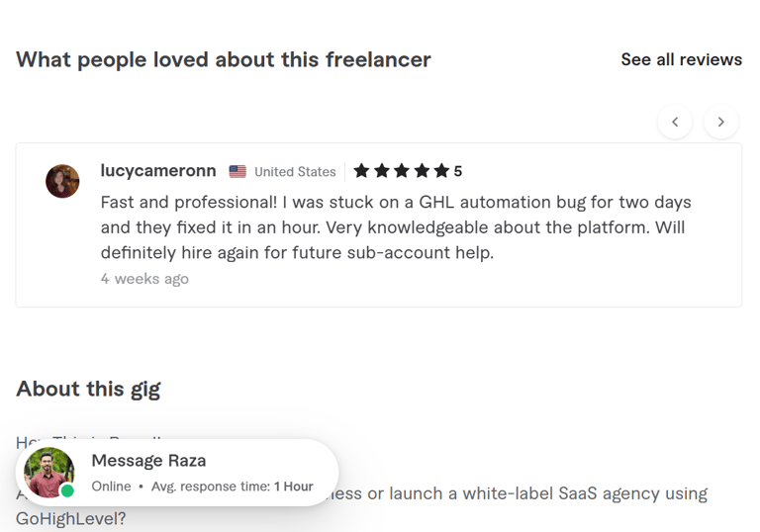The height and width of the screenshot is (532, 760).
Task: Open the lucycameronn username
Action: click(158, 170)
